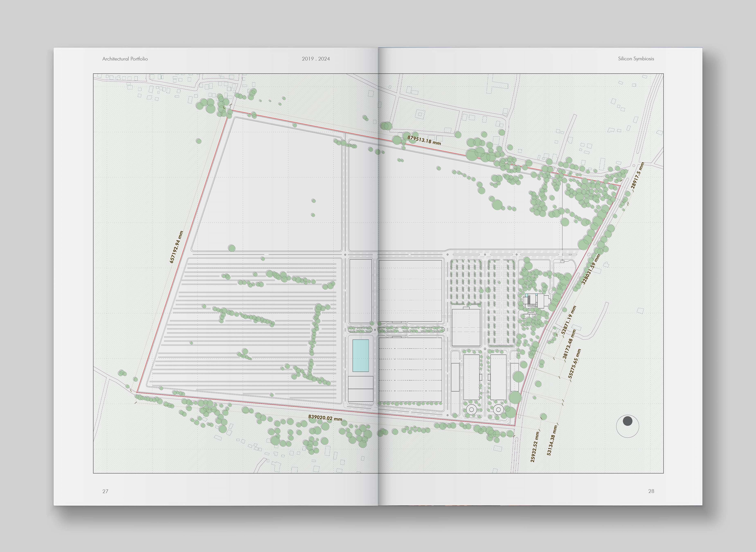Click the 28917.5 mm dimension label
Image resolution: width=756 pixels, height=552 pixels.
click(637, 176)
